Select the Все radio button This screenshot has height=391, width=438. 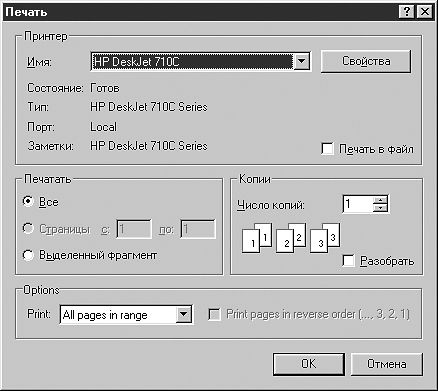[x=28, y=201]
